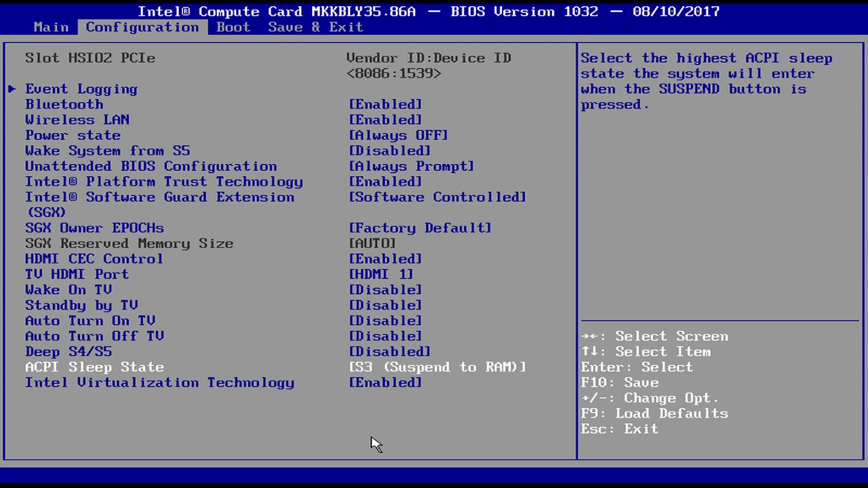
Task: Open the Power state [Always OFF] option
Action: [x=398, y=136]
